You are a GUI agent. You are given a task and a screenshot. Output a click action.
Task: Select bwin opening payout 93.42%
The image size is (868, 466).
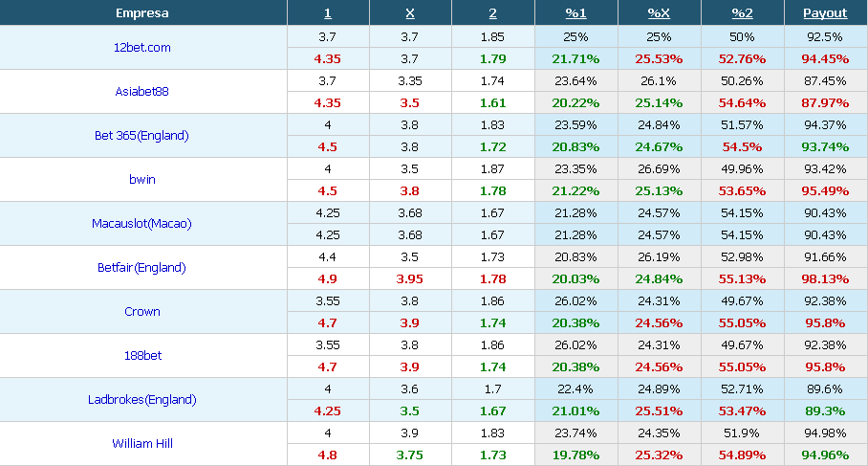[825, 169]
